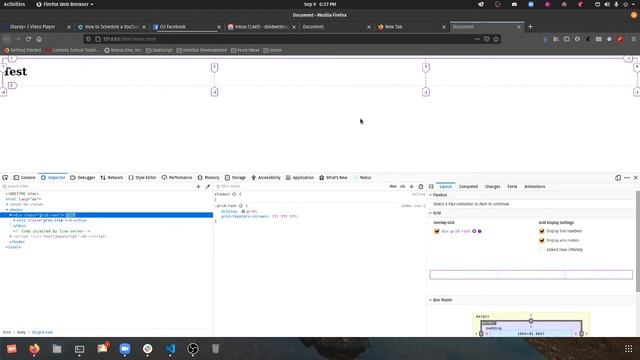Image resolution: width=640 pixels, height=360 pixels.
Task: Open the devtools dock/responsive mode icon
Action: pyautogui.click(x=618, y=178)
